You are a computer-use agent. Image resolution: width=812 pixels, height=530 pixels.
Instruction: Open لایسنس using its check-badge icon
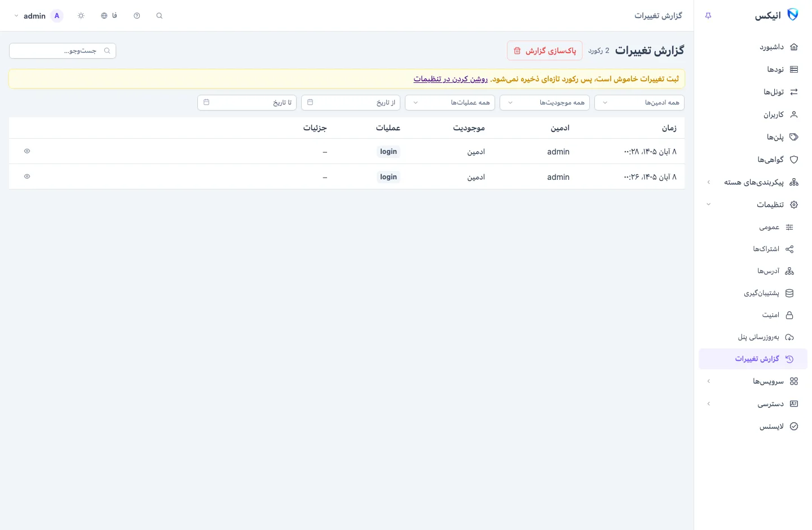[794, 426]
